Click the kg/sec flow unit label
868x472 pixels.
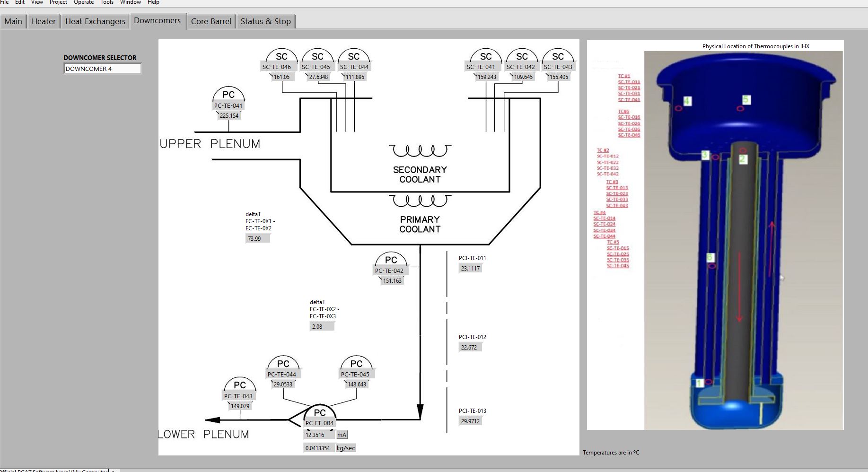tap(346, 448)
